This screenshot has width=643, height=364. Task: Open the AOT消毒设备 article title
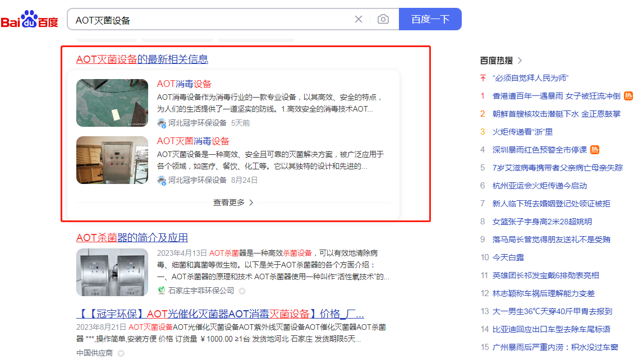point(184,84)
